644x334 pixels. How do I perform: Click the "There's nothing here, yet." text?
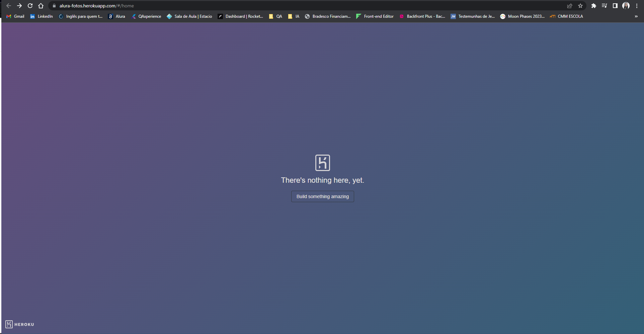tap(323, 180)
